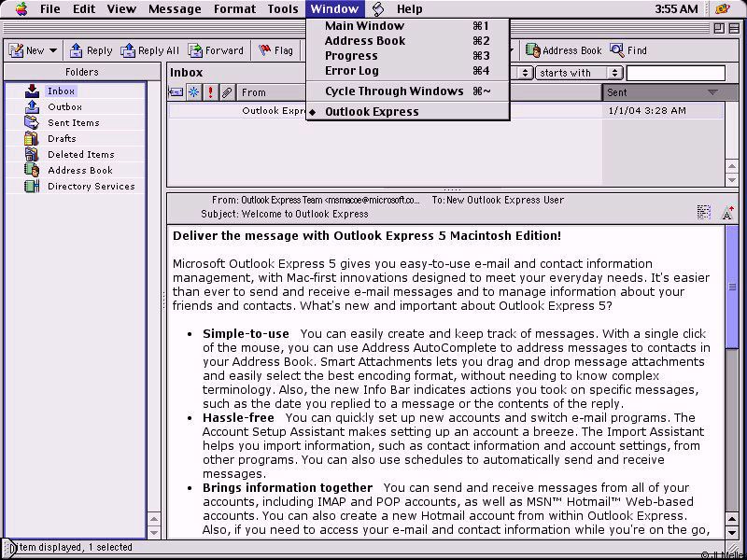Click the Directory Services icon
The image size is (747, 560).
(32, 186)
